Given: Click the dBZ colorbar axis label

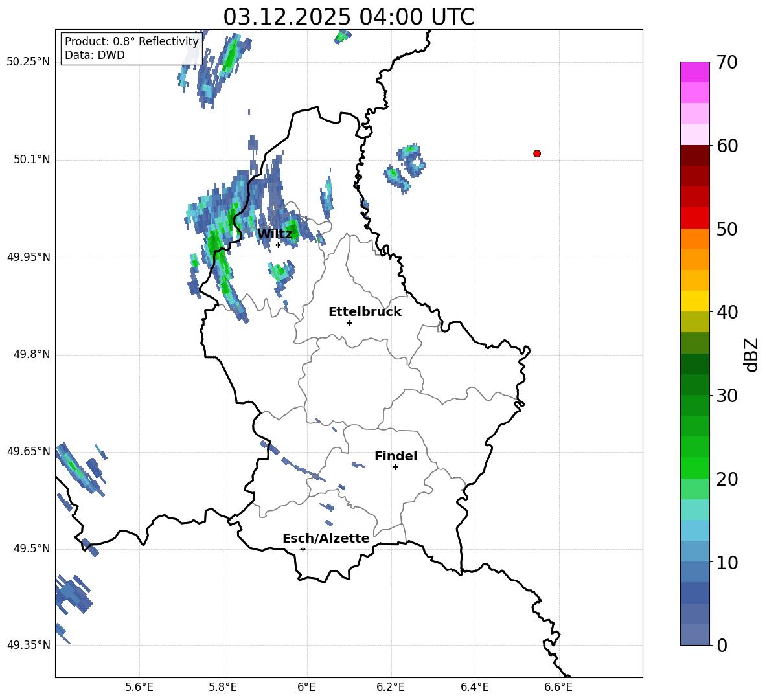Looking at the screenshot, I should 751,354.
